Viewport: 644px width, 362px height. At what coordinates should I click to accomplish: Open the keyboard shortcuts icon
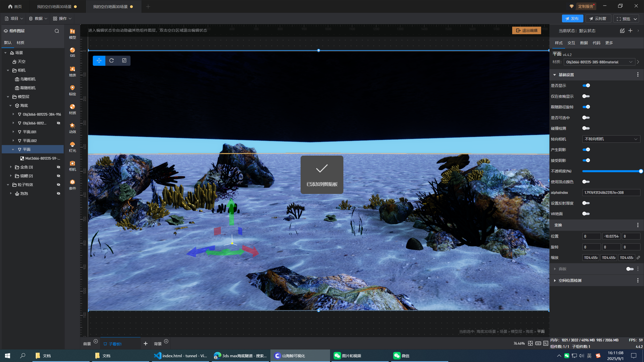click(538, 343)
